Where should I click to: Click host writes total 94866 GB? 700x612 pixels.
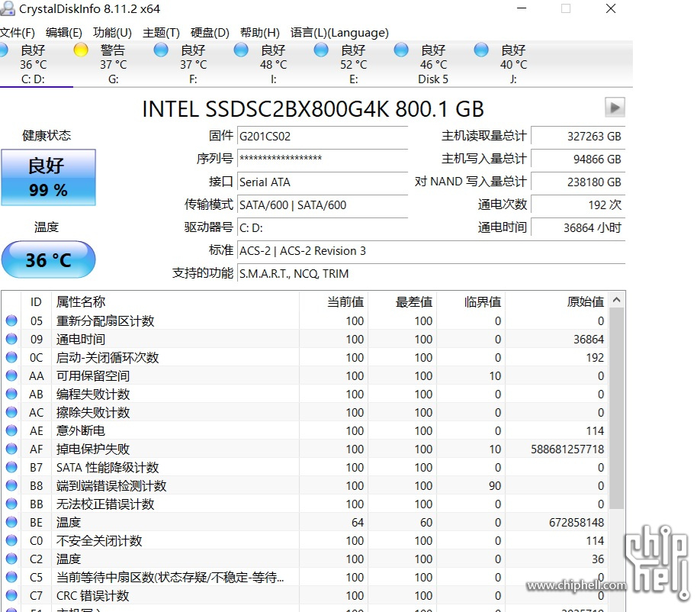(578, 159)
